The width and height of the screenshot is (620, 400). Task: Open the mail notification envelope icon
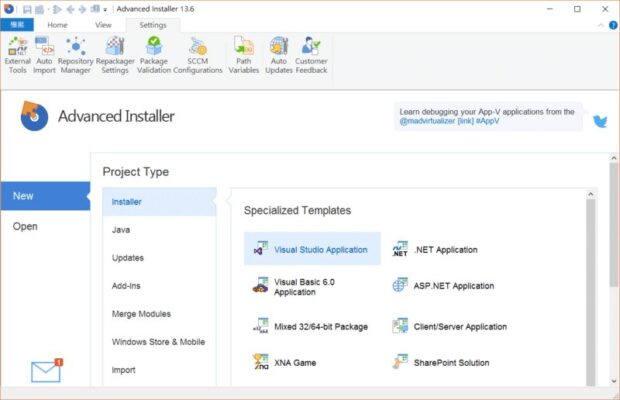[x=46, y=371]
